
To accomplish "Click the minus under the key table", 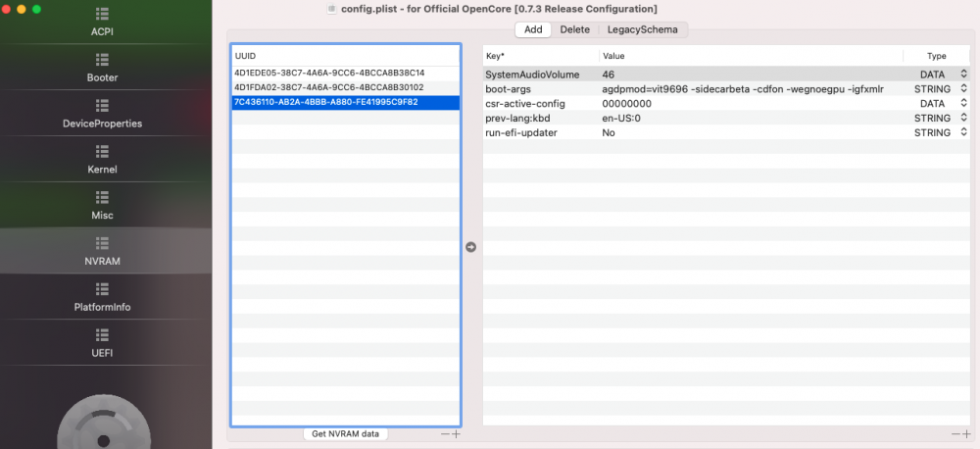I will tap(955, 434).
